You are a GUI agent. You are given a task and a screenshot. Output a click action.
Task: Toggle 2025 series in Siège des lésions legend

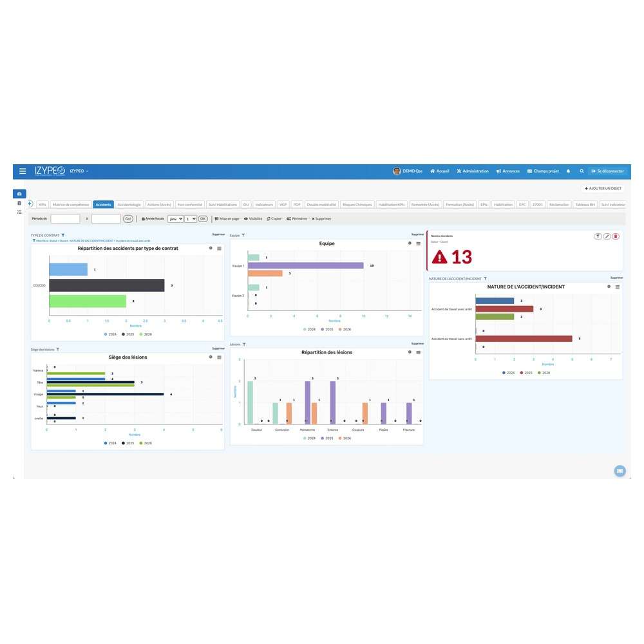pyautogui.click(x=128, y=443)
